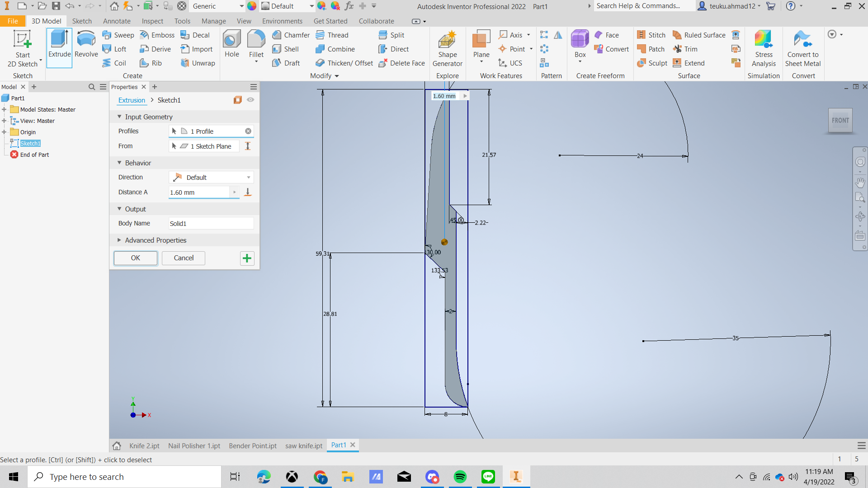Open the Inspect ribbon tab
This screenshot has height=488, width=868.
point(152,21)
